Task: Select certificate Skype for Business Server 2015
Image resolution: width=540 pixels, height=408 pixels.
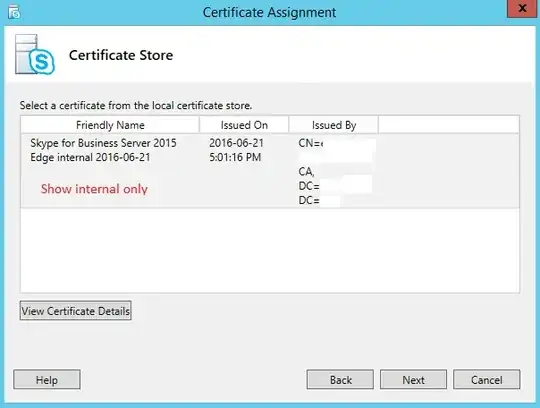Action: point(270,171)
